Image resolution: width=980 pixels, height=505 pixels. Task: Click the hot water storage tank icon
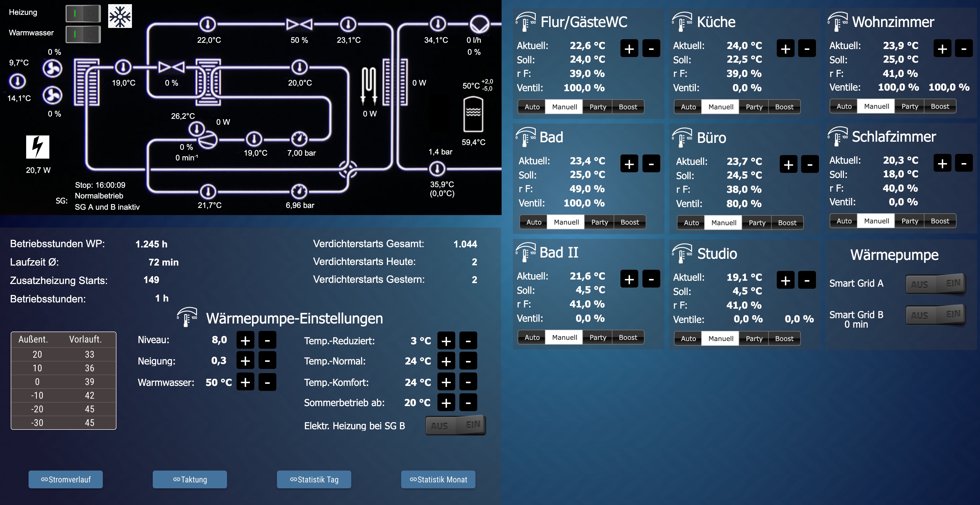coord(473,114)
